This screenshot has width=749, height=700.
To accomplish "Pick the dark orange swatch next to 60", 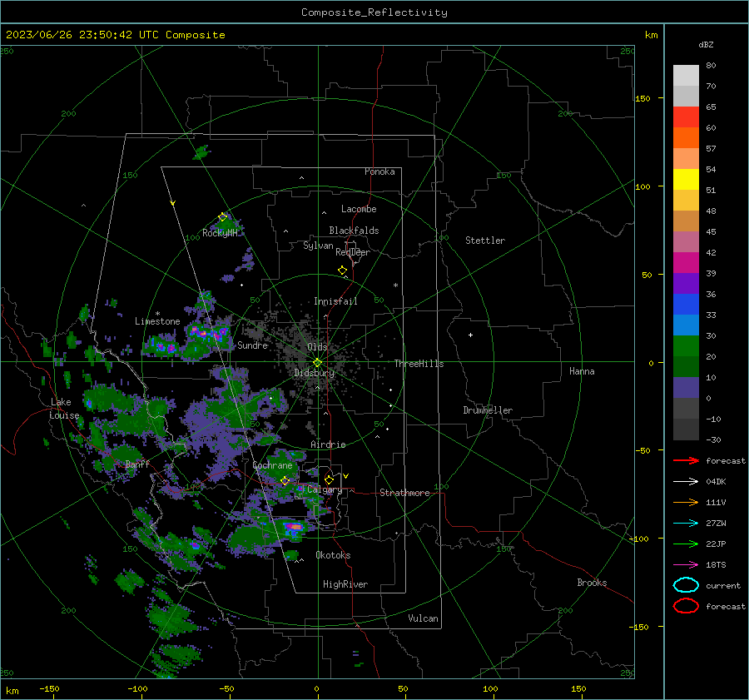I will tap(686, 138).
